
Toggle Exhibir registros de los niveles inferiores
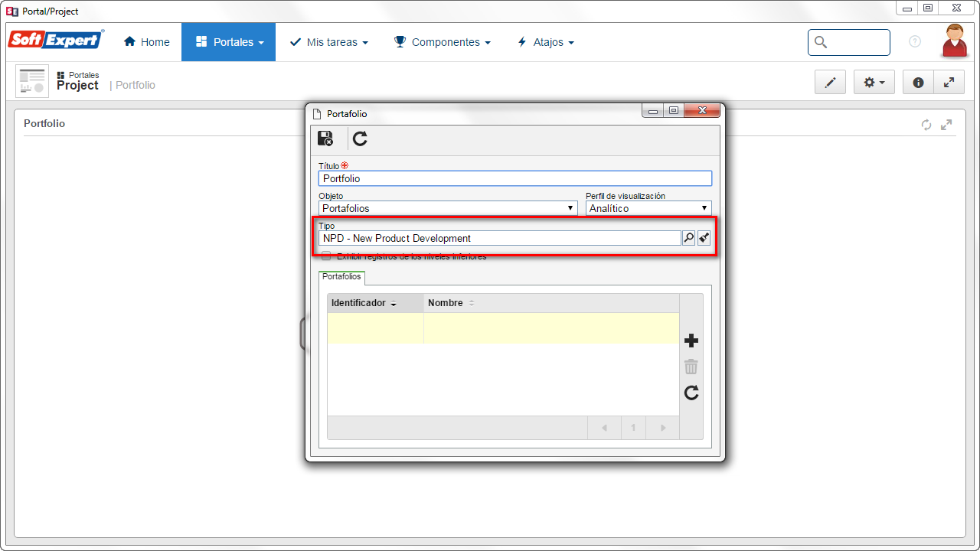[326, 256]
